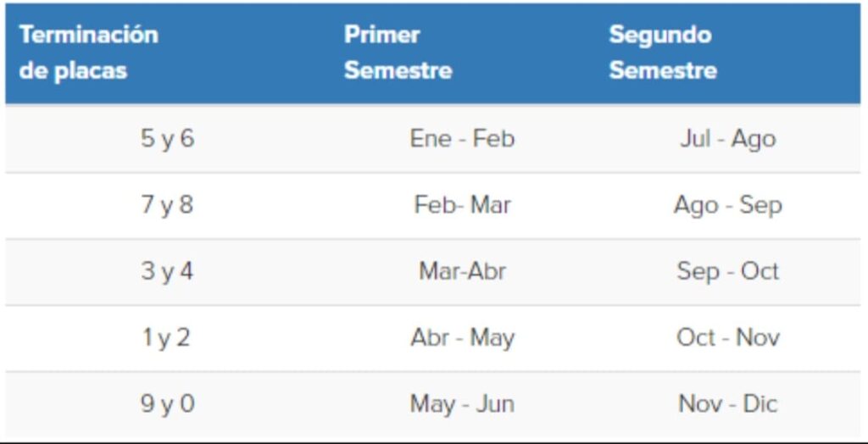Select the 'Ago - Sep' period cell
Viewport: 868px width, 444px height.
point(727,205)
